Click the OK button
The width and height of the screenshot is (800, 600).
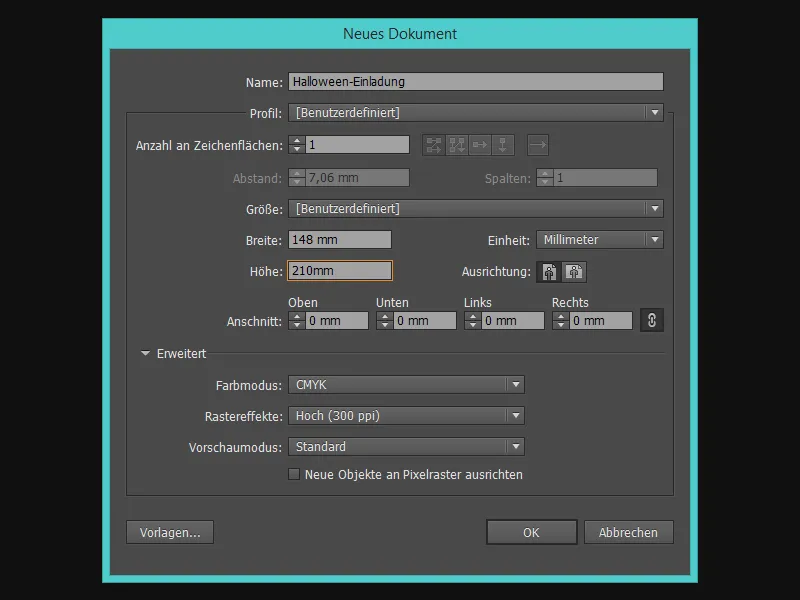click(x=532, y=532)
